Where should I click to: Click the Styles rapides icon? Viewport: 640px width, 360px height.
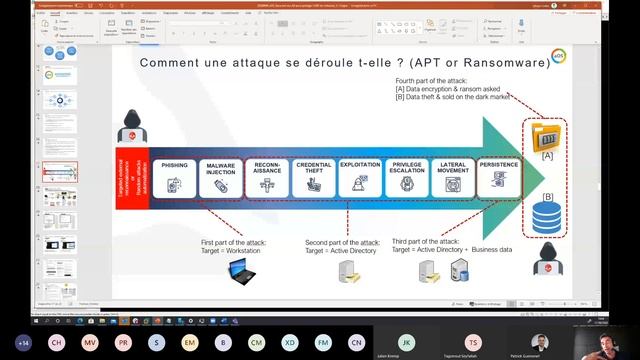click(443, 25)
